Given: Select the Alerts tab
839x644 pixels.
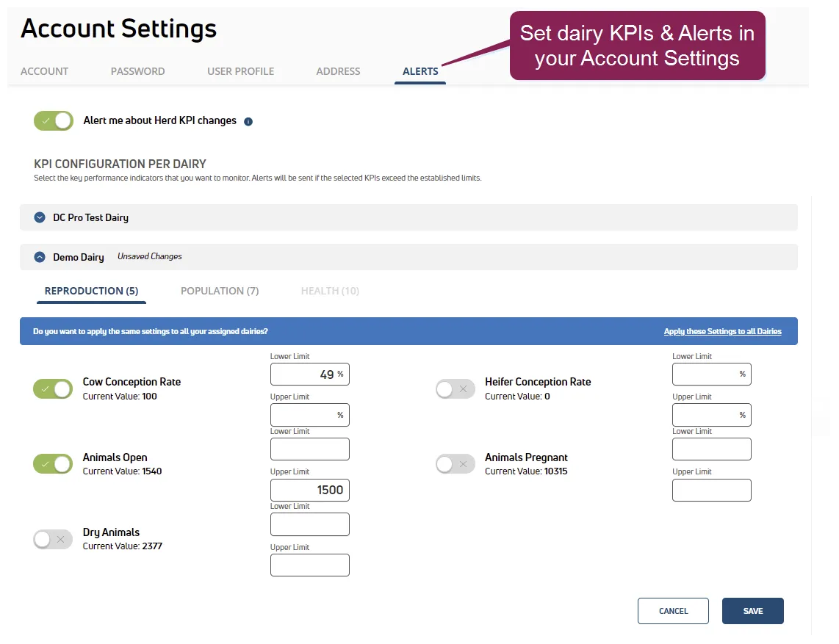Looking at the screenshot, I should click(420, 71).
